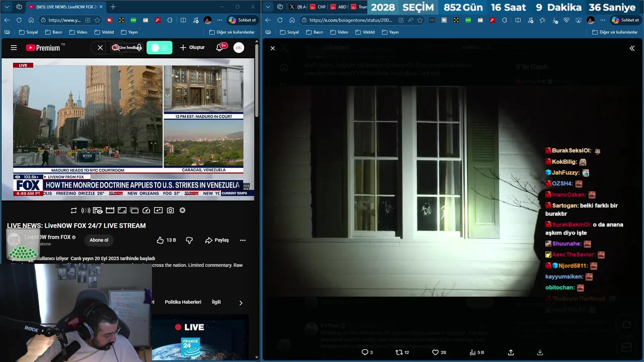Open a new tab in the left browser
The image size is (644, 362).
click(113, 7)
